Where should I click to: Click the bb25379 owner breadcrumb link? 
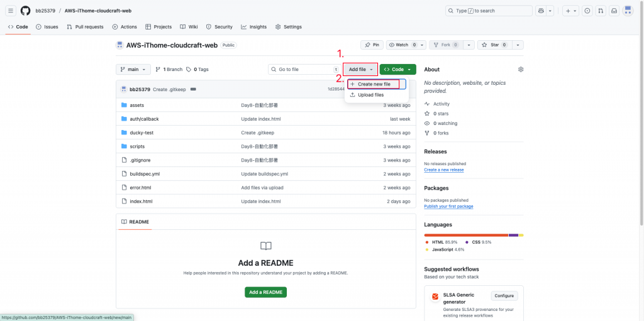pyautogui.click(x=45, y=11)
